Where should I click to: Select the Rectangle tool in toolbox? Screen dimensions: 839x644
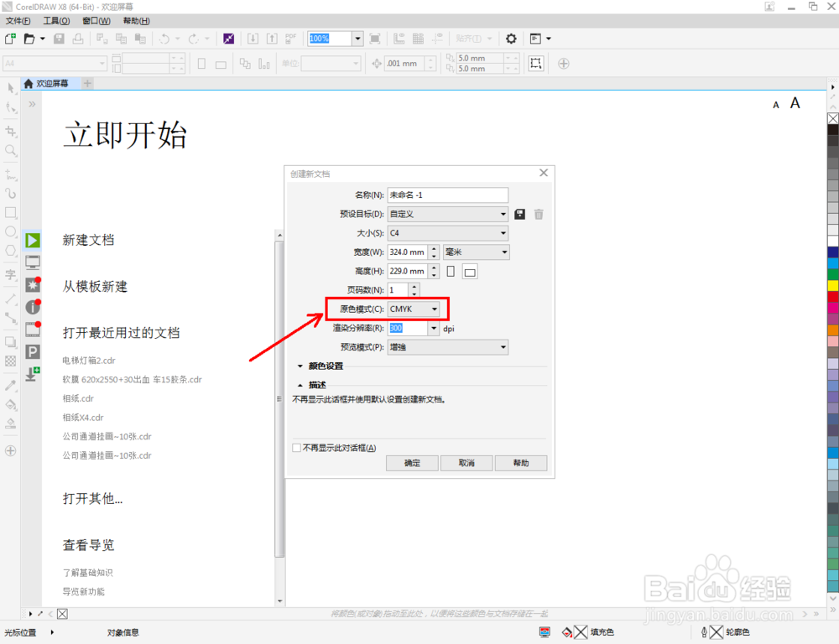coord(11,212)
